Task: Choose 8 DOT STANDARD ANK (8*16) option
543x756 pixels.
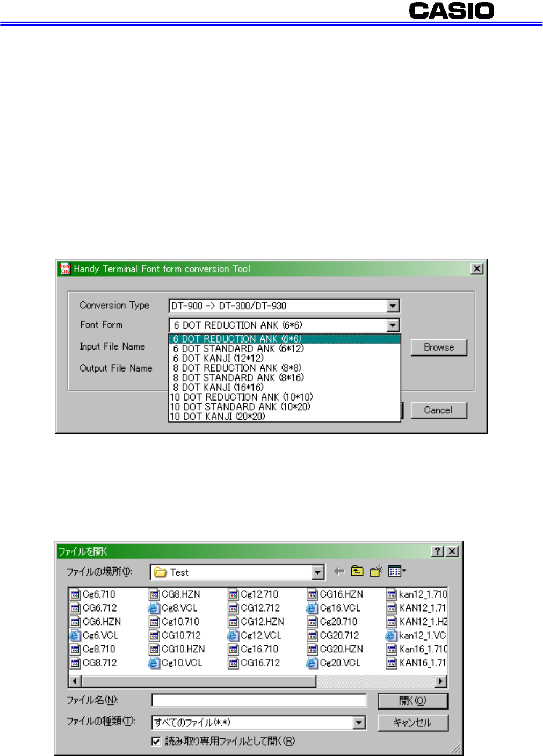Action: pyautogui.click(x=285, y=378)
